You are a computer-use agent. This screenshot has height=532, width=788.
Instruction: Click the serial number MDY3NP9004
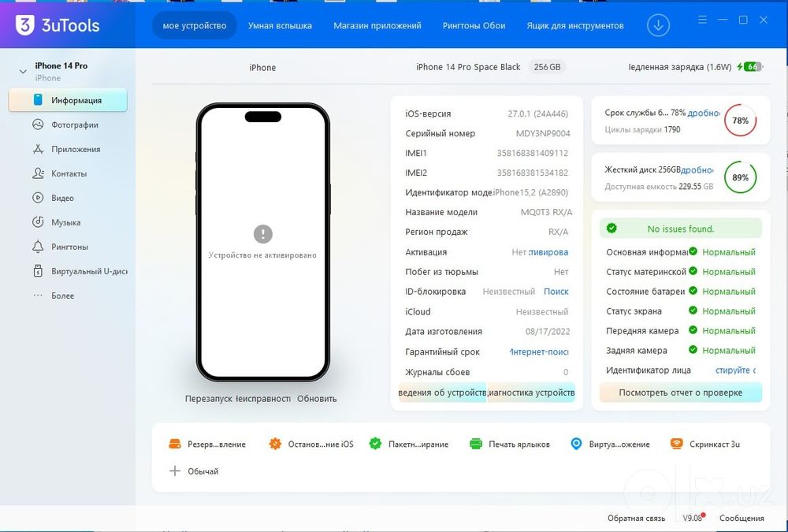coord(543,133)
